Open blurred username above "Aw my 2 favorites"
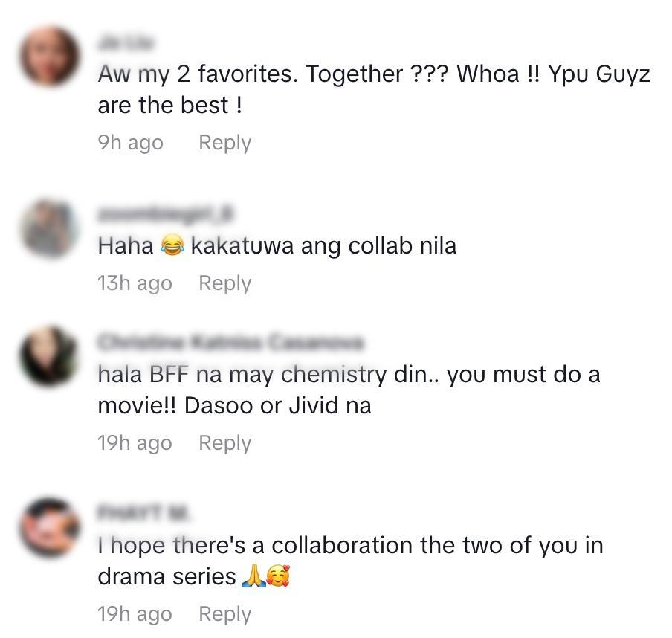672x638 pixels. click(126, 43)
